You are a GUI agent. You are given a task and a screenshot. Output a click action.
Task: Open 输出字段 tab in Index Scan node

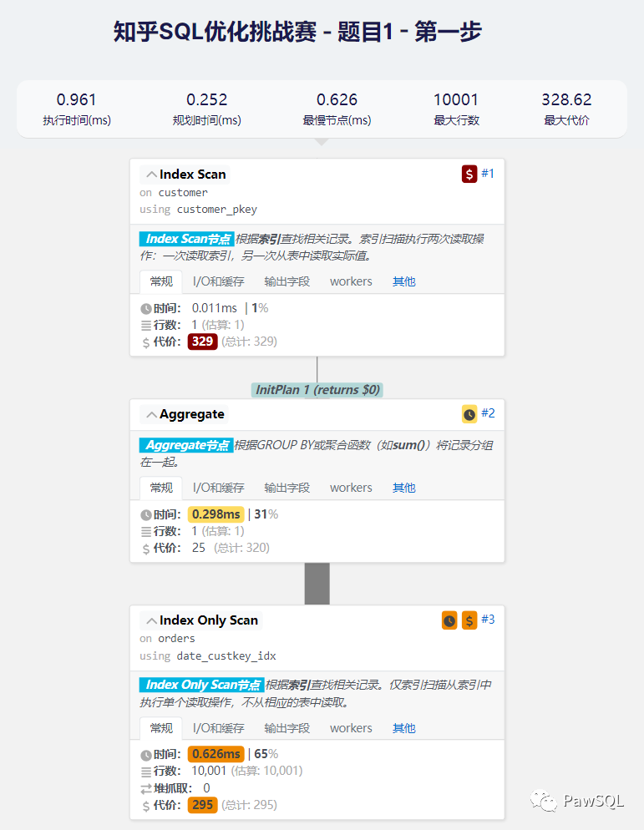pos(287,281)
